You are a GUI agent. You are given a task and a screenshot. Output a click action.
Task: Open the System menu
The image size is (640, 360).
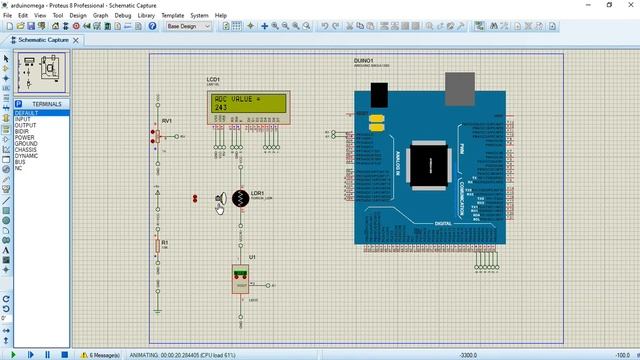click(200, 16)
